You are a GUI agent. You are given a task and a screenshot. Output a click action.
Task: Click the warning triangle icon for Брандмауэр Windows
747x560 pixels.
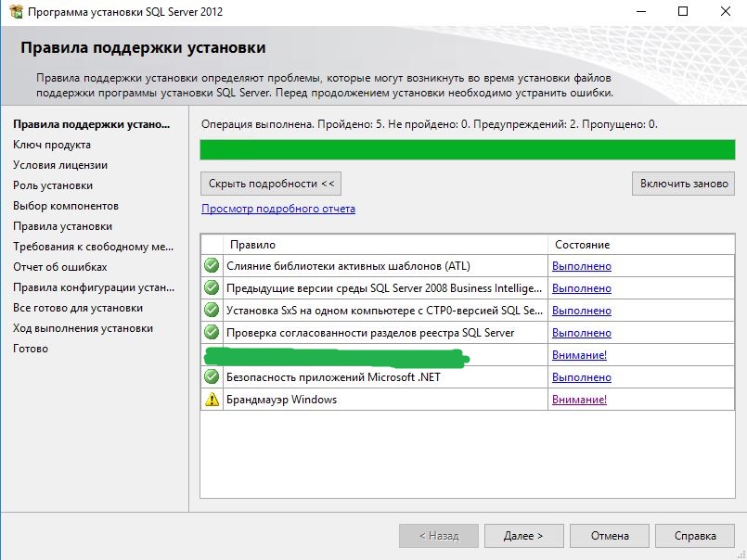click(x=212, y=399)
